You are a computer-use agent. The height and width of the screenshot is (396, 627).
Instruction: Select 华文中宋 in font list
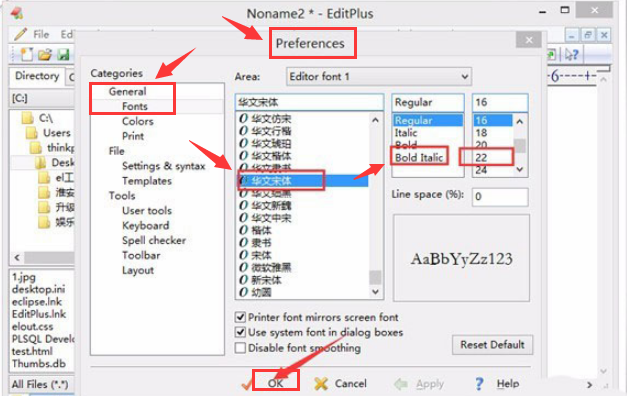click(271, 218)
